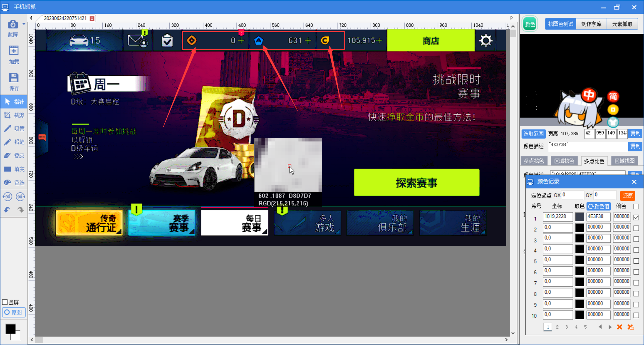644x345 pixels.
Task: Click the row 1 取色 color swatch
Action: pyautogui.click(x=580, y=217)
